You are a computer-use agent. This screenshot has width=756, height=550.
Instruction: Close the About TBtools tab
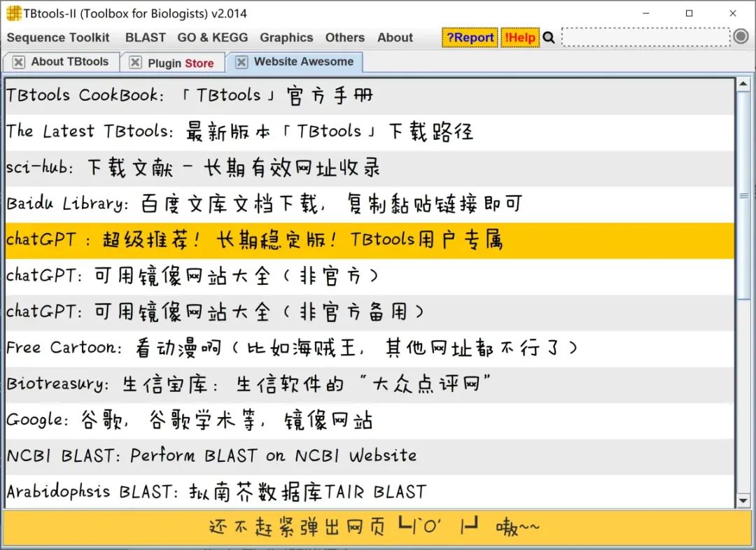pos(18,62)
